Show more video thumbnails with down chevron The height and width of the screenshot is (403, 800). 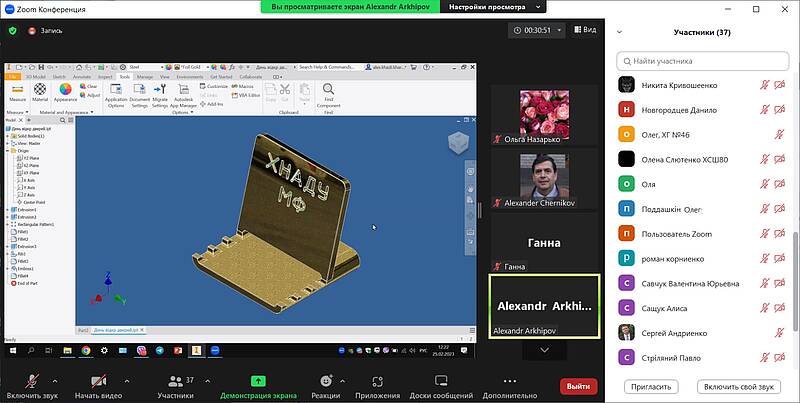[x=544, y=350]
